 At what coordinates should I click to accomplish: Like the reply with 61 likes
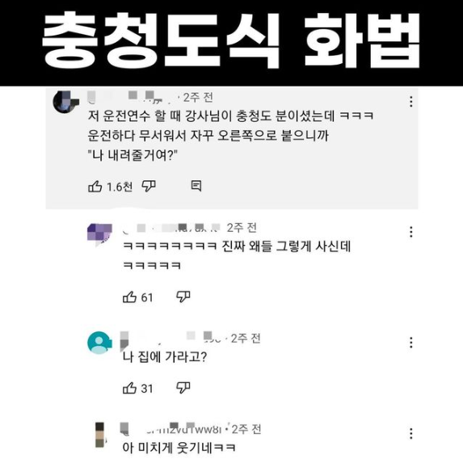(129, 297)
